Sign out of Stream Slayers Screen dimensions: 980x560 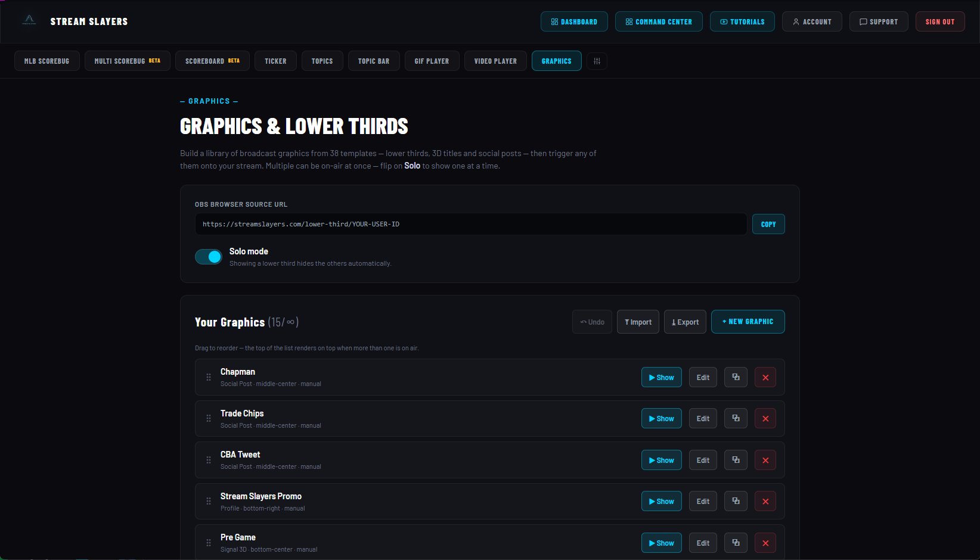point(940,21)
